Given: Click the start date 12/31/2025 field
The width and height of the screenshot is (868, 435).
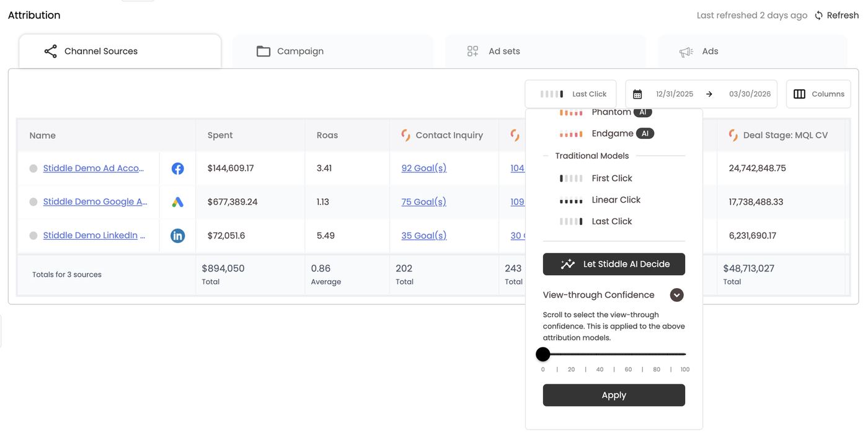Looking at the screenshot, I should point(675,94).
